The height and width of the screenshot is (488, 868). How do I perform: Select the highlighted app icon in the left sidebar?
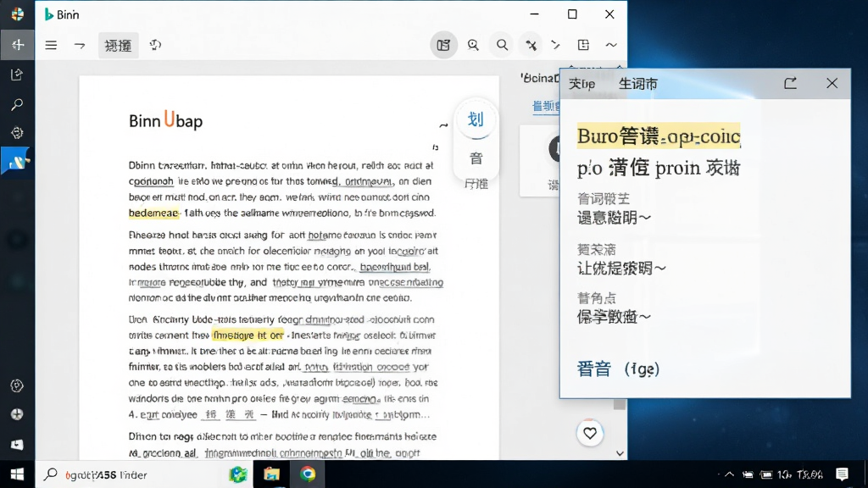click(17, 162)
